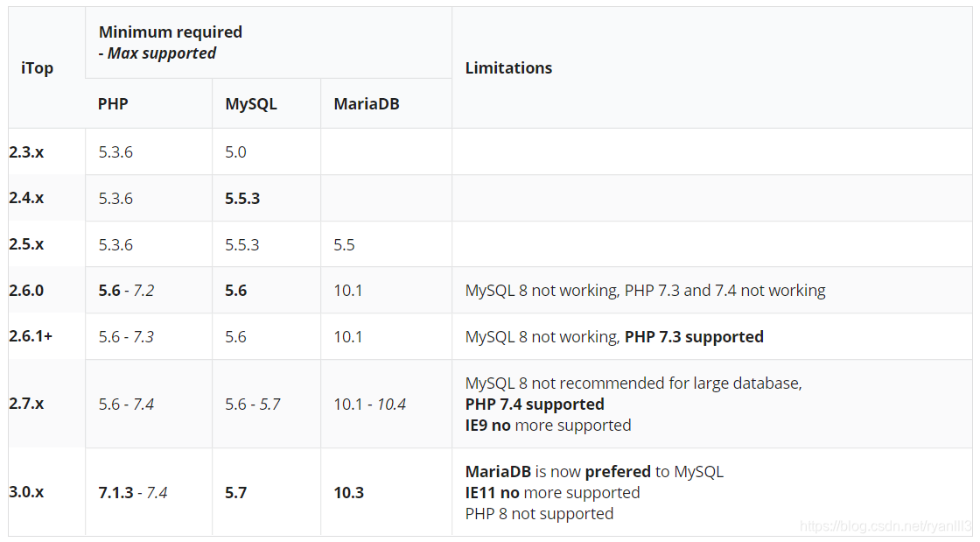Click the MySQL sub-header cell
This screenshot has width=980, height=542.
pos(251,103)
